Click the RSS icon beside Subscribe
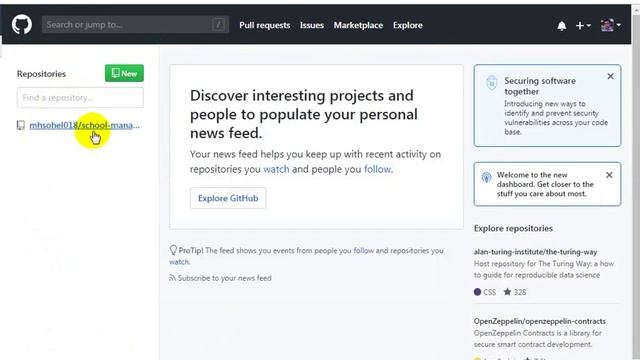This screenshot has height=360, width=640. 173,278
